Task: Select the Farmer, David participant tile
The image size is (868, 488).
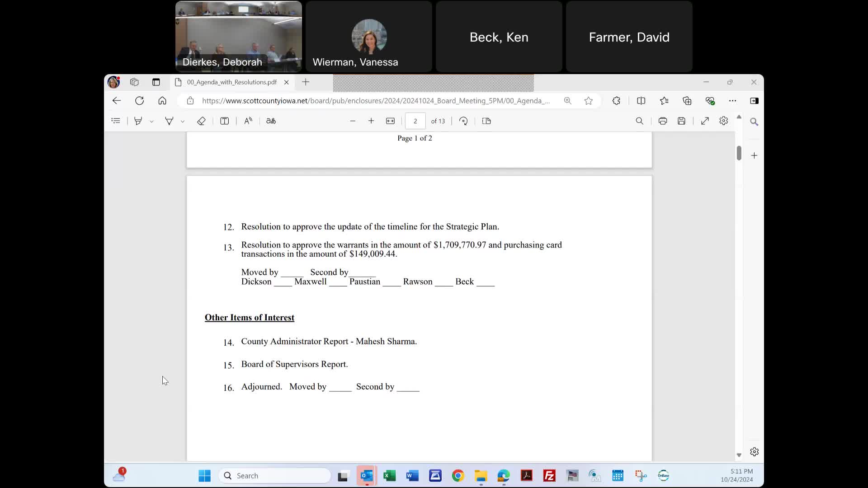Action: [629, 37]
